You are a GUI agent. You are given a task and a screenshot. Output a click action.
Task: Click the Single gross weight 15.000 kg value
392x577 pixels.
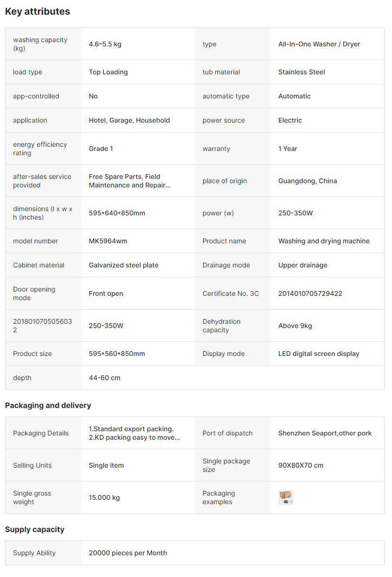pyautogui.click(x=104, y=497)
